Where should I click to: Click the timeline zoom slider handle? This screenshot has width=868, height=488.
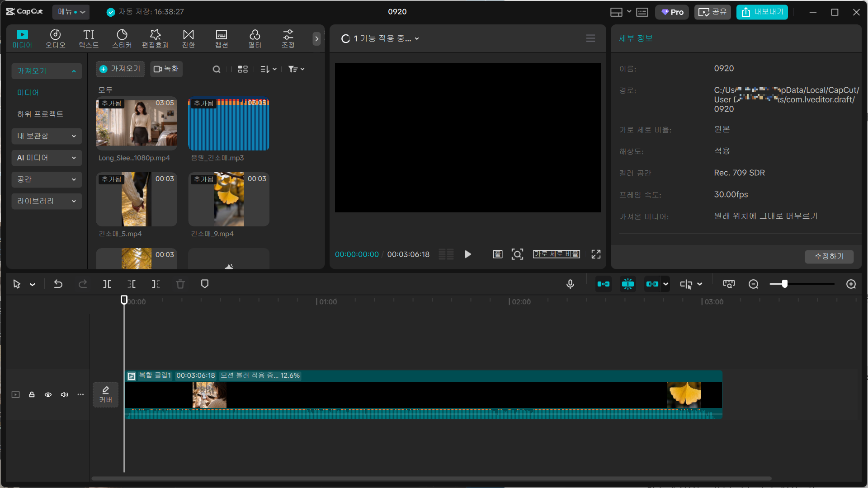tap(785, 284)
